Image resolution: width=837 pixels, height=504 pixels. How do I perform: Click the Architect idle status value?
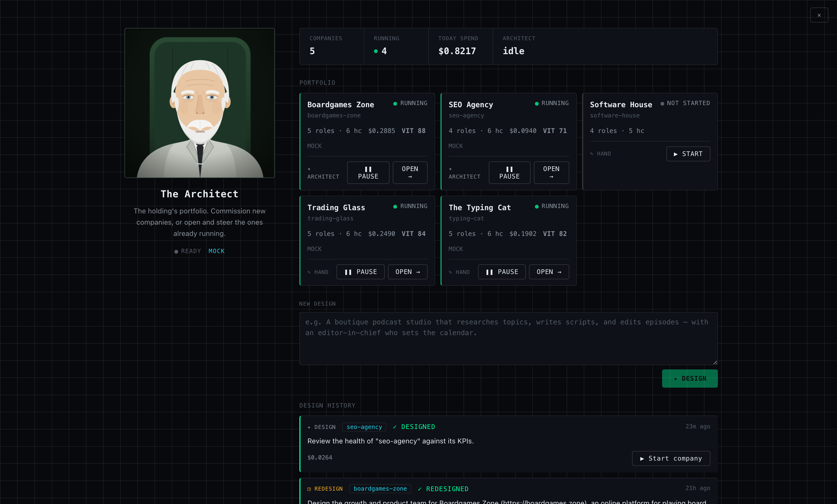tap(513, 51)
